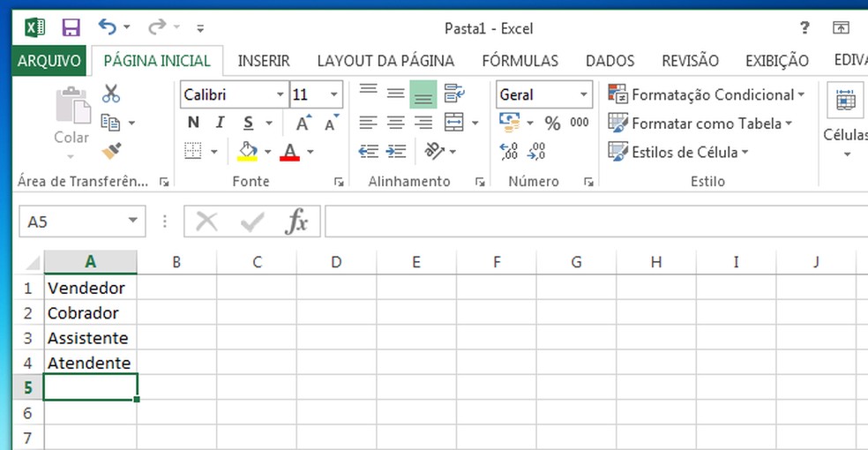Toggle bold (N) formatting
This screenshot has width=868, height=450.
pos(193,123)
